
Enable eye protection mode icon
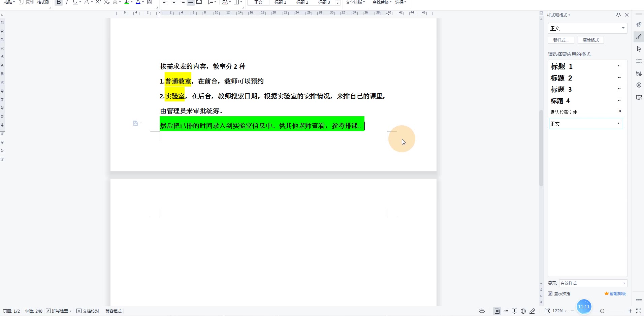[482, 311]
